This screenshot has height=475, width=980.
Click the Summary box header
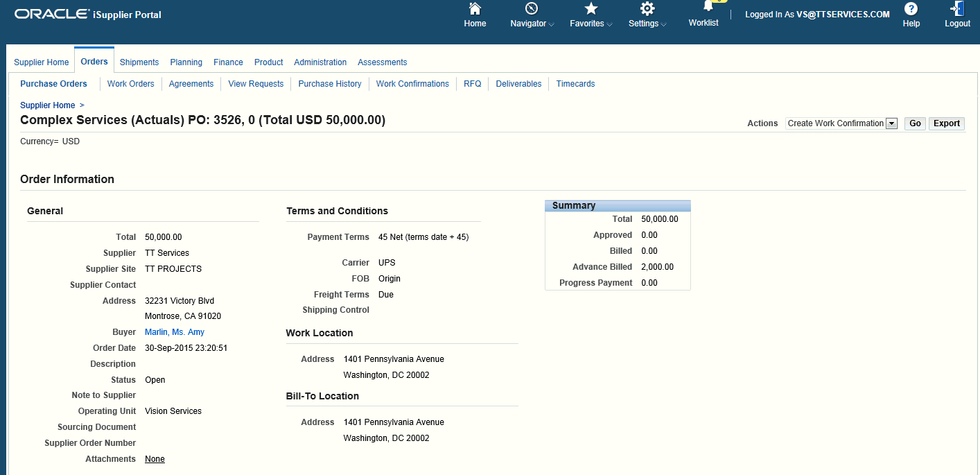pyautogui.click(x=618, y=206)
